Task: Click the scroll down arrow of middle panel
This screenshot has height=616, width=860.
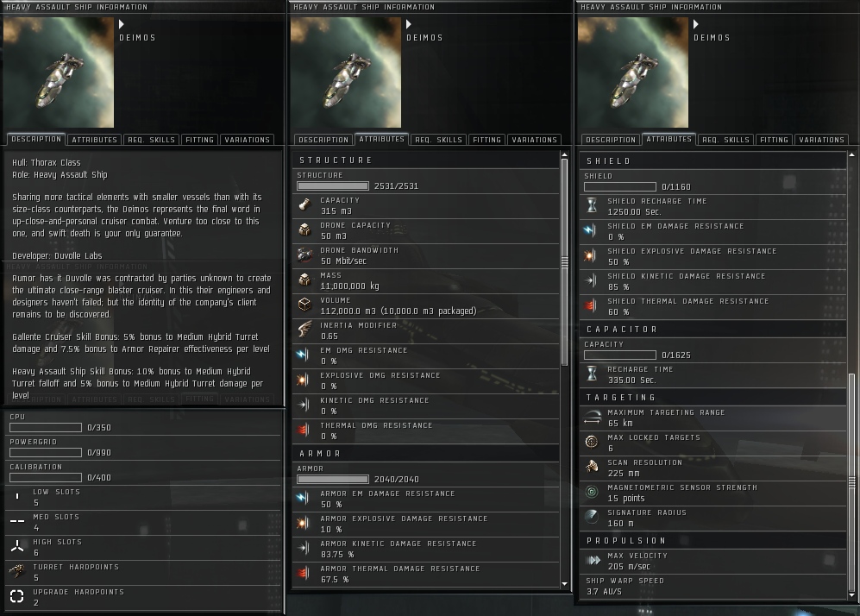Action: pyautogui.click(x=564, y=584)
